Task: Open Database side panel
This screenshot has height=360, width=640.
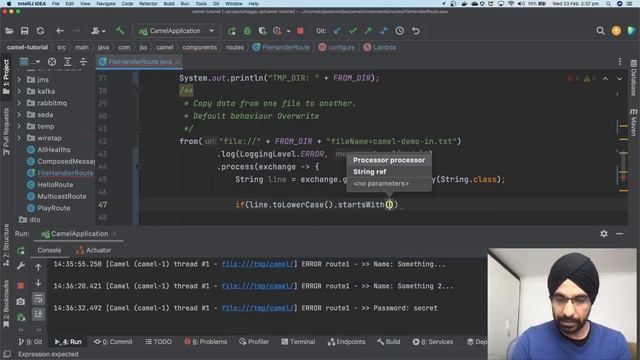Action: pyautogui.click(x=633, y=78)
